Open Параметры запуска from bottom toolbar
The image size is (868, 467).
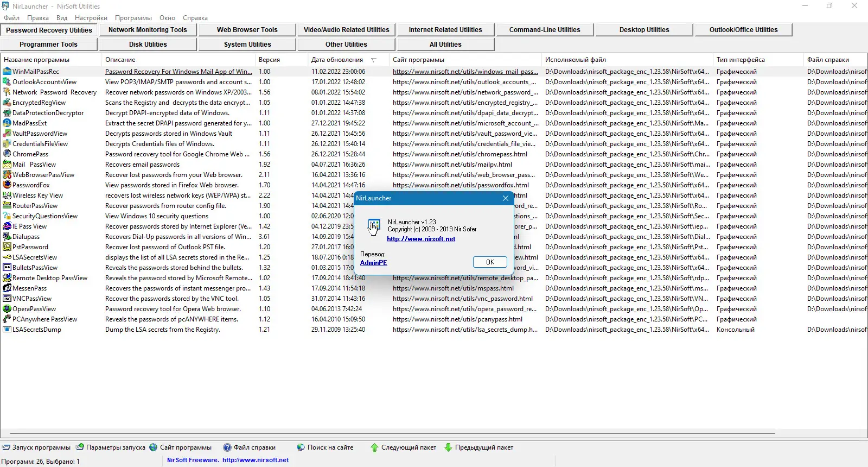click(x=111, y=447)
